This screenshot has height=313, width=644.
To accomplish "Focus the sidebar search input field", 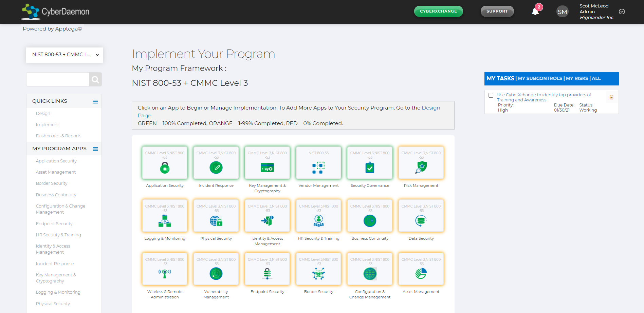I will click(x=58, y=79).
